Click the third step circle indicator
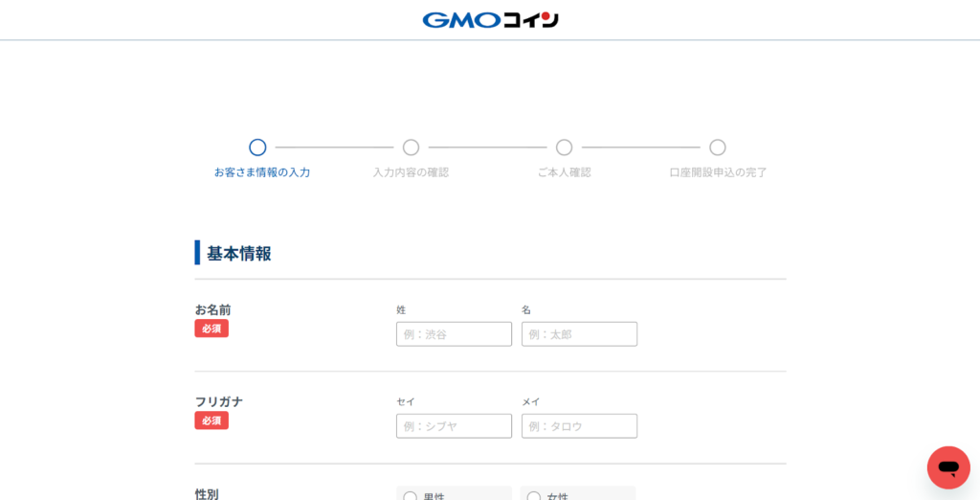Viewport: 980px width, 500px height. [564, 148]
